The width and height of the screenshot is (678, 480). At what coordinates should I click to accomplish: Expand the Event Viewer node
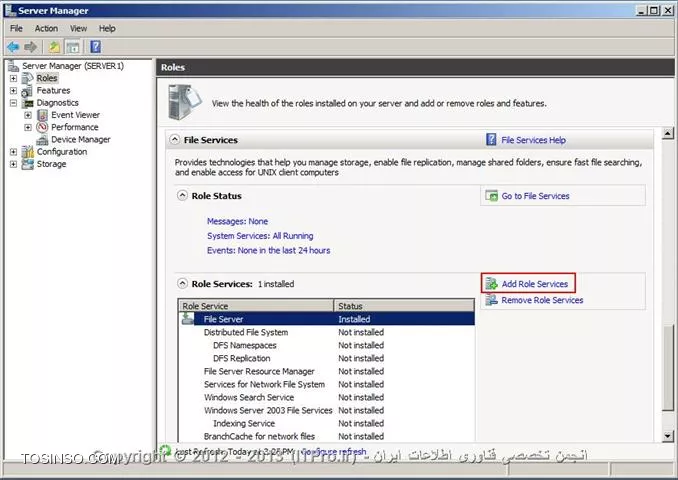point(28,115)
